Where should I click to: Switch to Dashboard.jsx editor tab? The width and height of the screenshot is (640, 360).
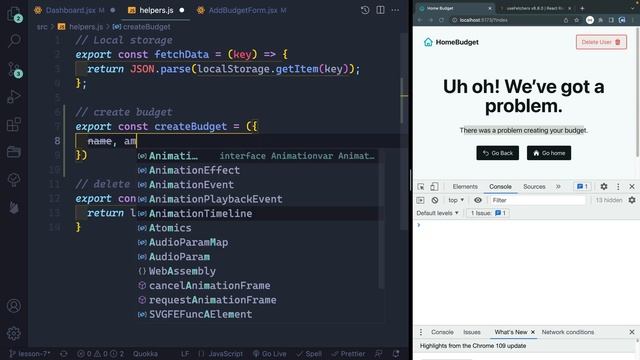74,10
